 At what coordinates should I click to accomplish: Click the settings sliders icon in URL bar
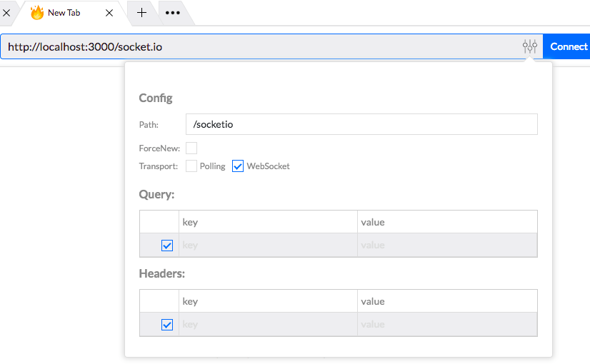529,46
